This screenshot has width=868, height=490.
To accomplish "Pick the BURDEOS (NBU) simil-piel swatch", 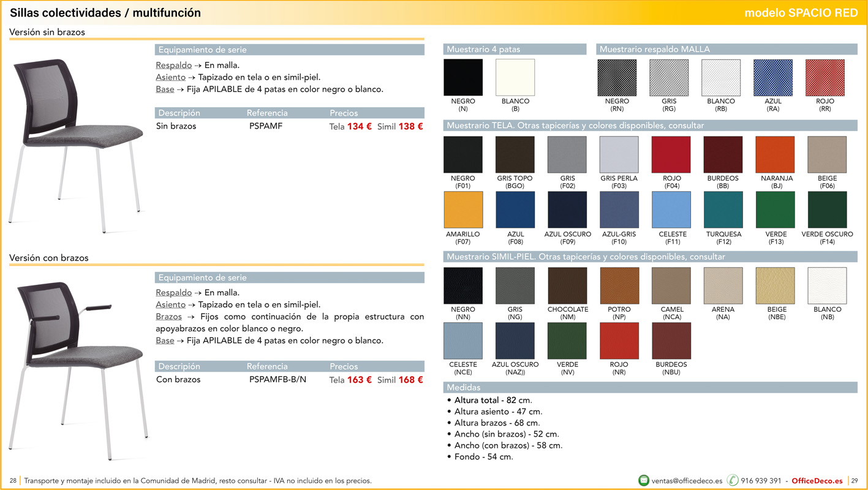I will 671,341.
